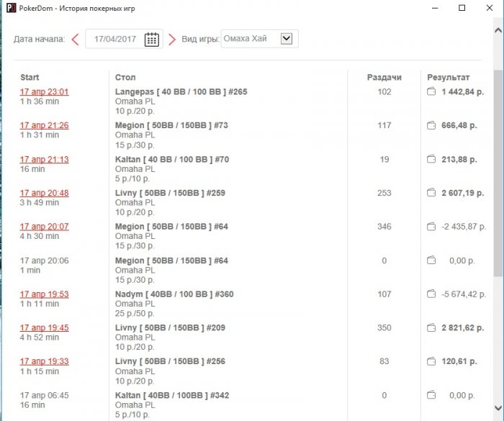Open the calendar date picker icon

(151, 40)
